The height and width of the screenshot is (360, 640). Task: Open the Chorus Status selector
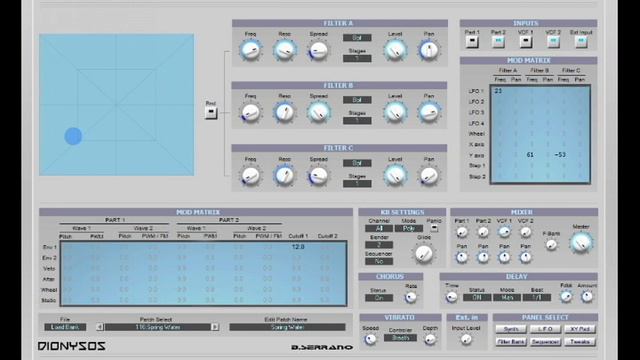(379, 298)
